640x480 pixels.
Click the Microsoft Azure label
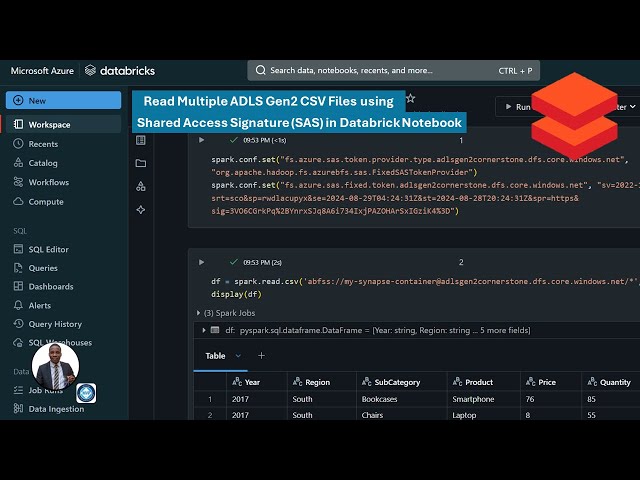(x=42, y=71)
